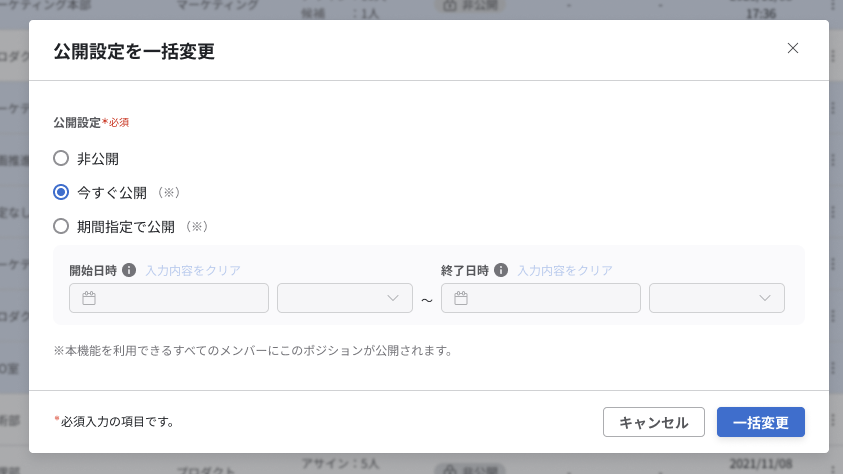843x474 pixels.
Task: Click the chevron arrow of the start time selector
Action: 393,298
